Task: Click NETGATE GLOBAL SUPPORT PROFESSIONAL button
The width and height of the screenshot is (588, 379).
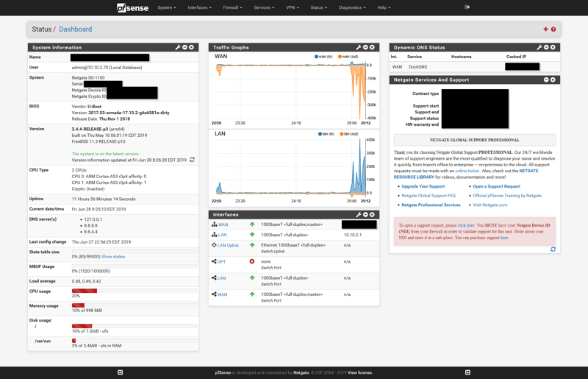Action: point(474,140)
